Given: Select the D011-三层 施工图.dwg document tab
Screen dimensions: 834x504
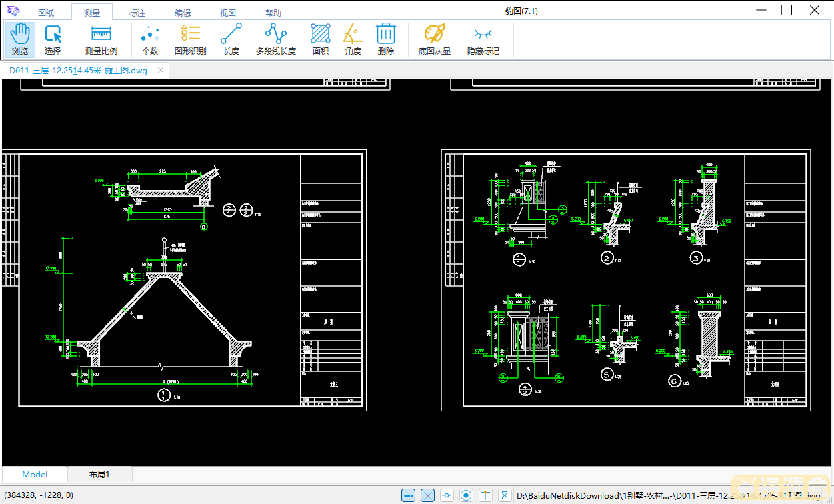Looking at the screenshot, I should [78, 70].
